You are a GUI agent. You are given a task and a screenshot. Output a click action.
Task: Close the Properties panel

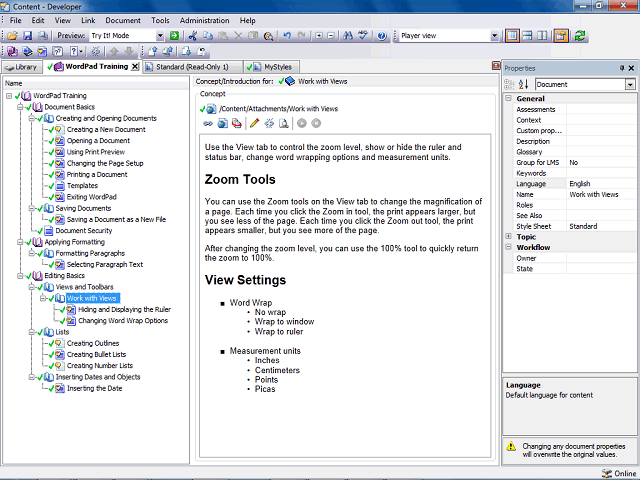pos(631,68)
